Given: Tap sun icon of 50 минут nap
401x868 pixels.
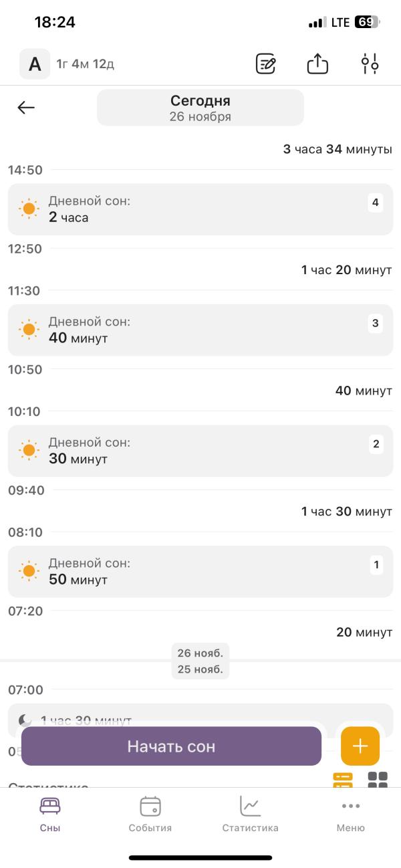Looking at the screenshot, I should coord(29,572).
